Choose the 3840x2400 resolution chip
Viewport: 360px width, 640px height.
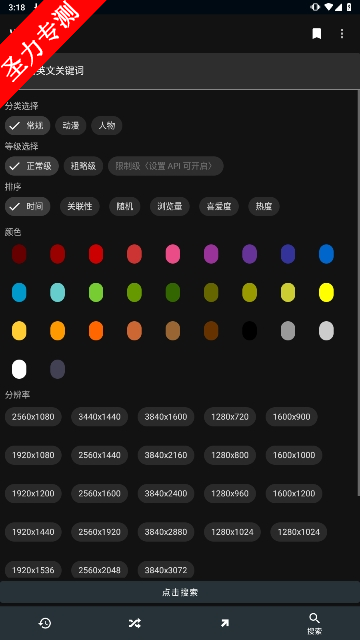(166, 493)
